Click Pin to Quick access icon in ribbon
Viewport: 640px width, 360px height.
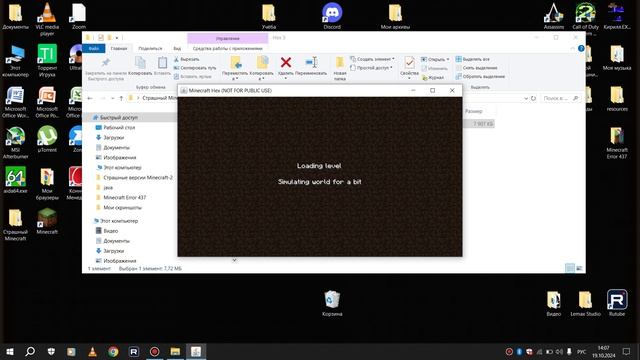[x=106, y=62]
